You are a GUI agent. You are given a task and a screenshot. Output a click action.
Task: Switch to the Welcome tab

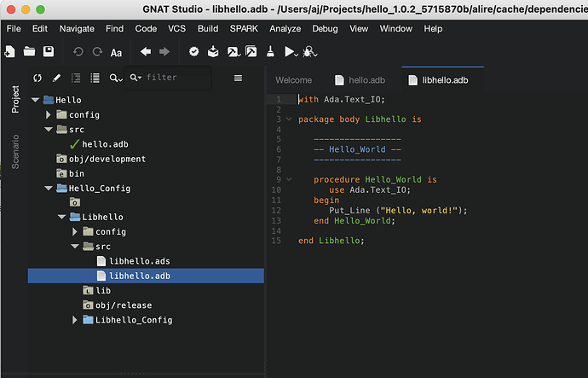pos(293,80)
